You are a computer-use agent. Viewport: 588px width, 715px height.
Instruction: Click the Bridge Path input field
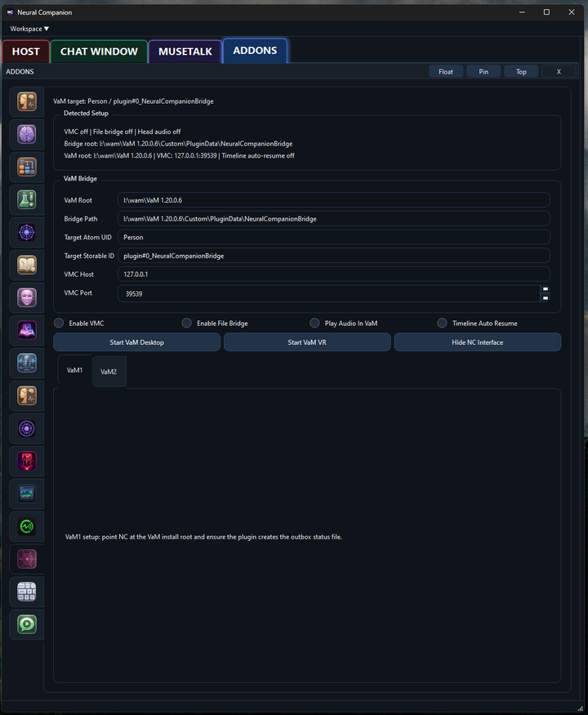334,218
